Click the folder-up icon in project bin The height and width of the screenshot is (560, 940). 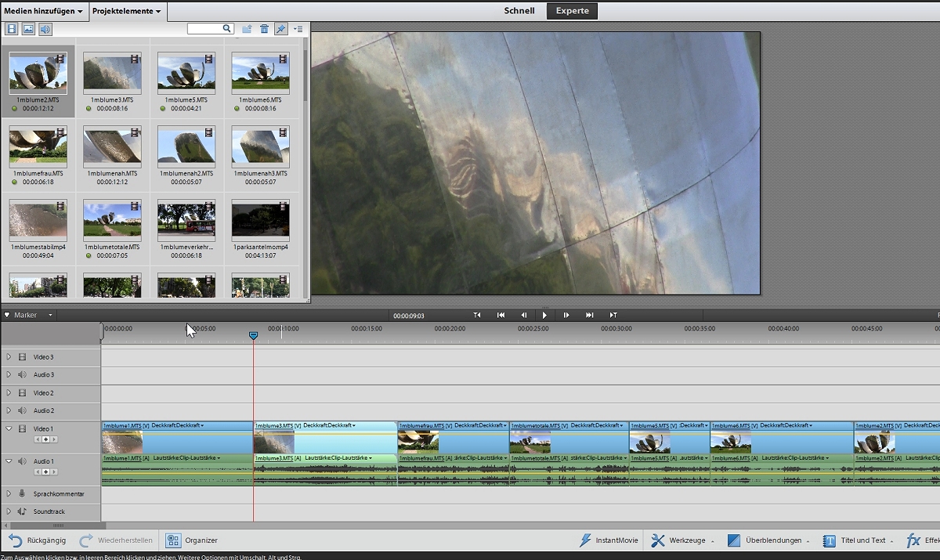(247, 29)
